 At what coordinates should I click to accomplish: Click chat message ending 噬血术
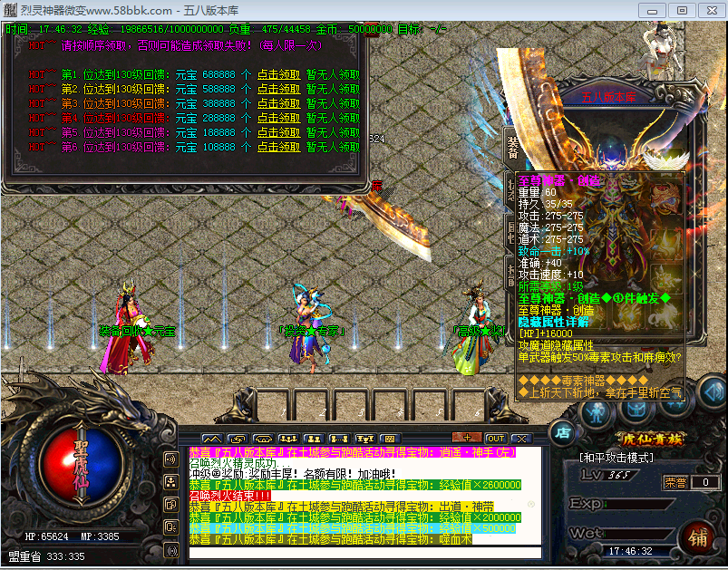coord(331,539)
